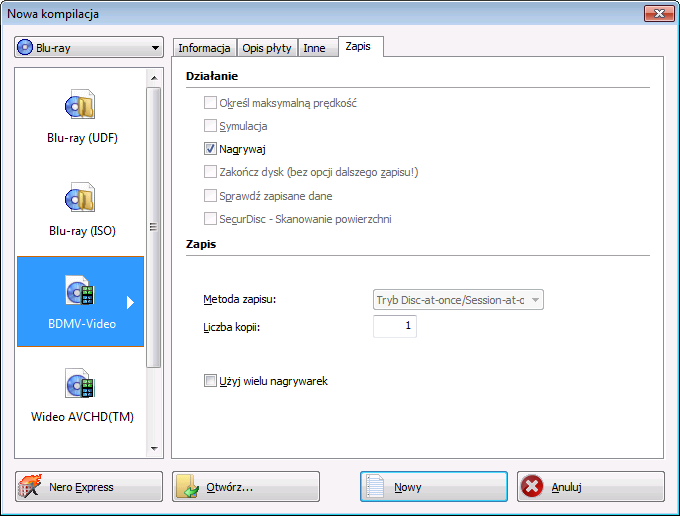Screen dimensions: 680x516
Task: Open the Metoda zapisu dropdown
Action: click(x=458, y=300)
